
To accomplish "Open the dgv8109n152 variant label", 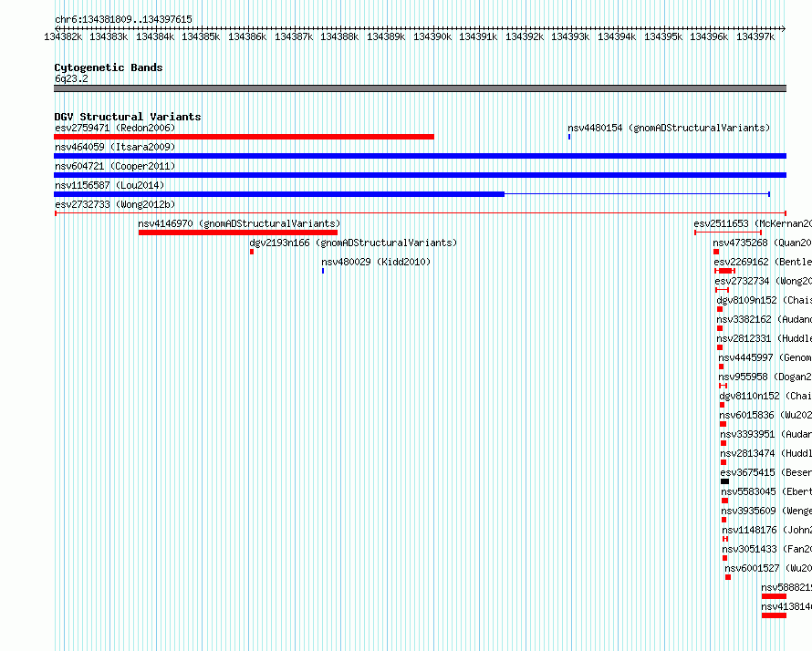I will coord(765,300).
